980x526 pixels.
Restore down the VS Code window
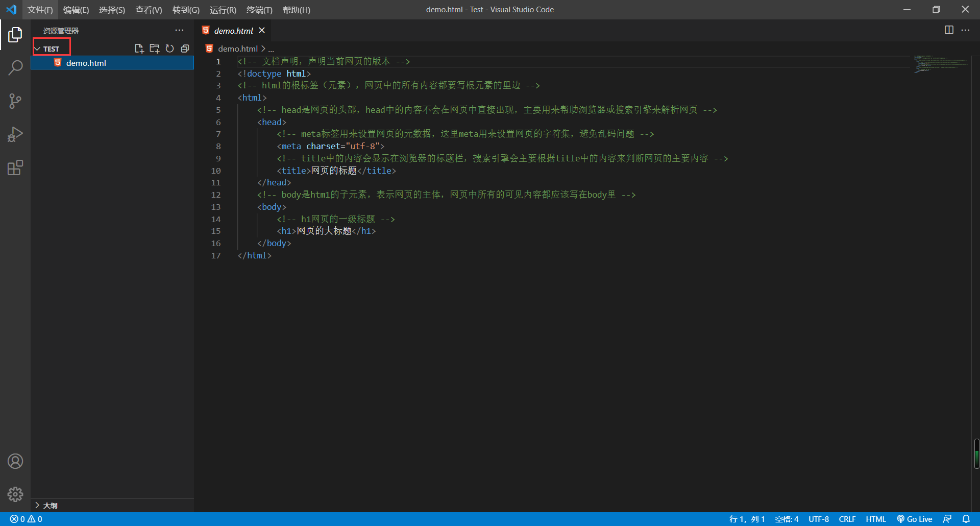pyautogui.click(x=936, y=10)
